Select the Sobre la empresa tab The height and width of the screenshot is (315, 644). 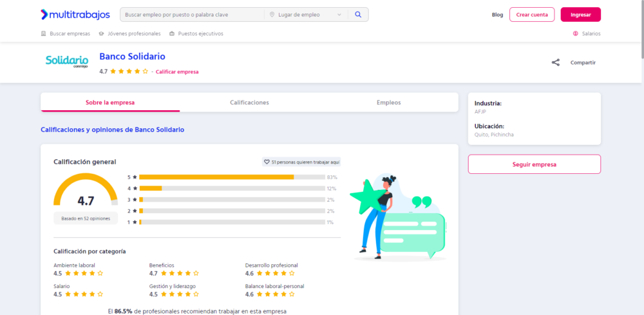pyautogui.click(x=110, y=102)
